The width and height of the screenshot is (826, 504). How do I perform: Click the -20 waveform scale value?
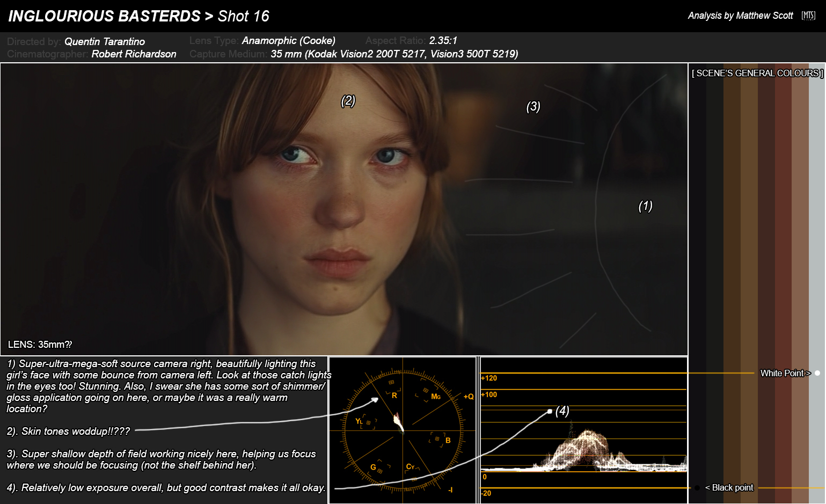[486, 493]
